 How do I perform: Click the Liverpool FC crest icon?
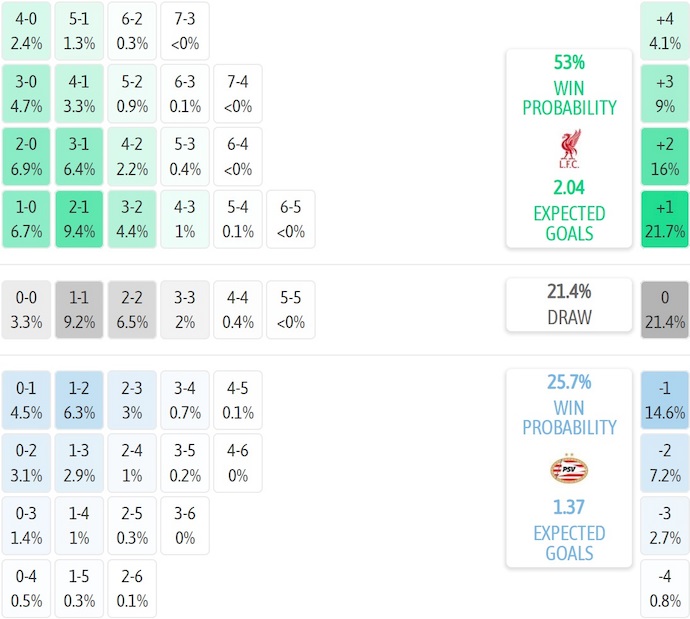click(x=569, y=148)
